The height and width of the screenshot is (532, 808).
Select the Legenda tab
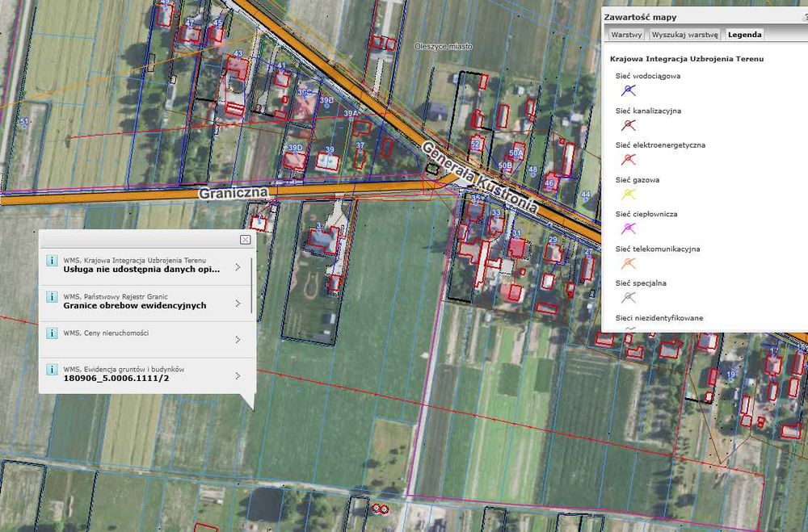(x=744, y=35)
